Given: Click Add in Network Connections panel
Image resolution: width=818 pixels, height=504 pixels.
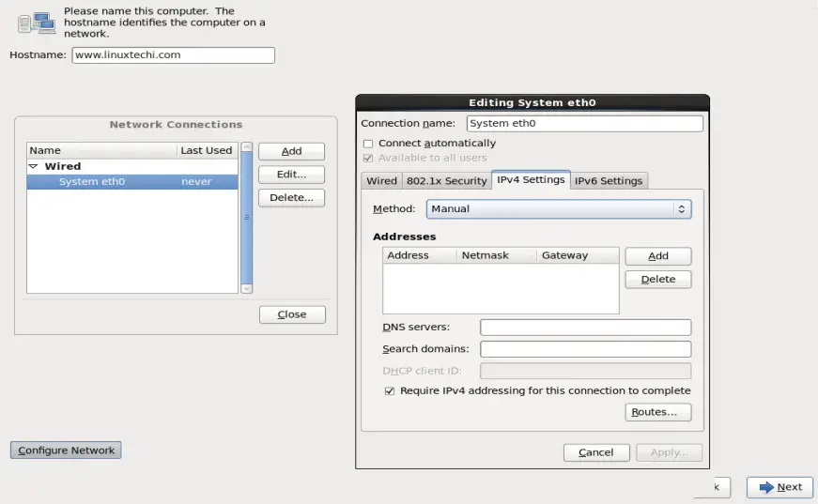Looking at the screenshot, I should click(292, 151).
